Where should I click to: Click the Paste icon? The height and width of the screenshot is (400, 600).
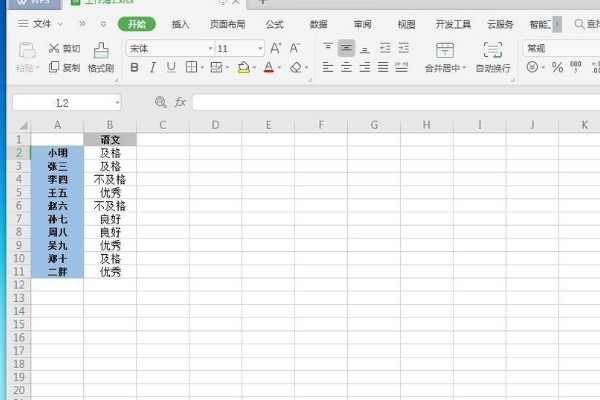click(x=27, y=51)
